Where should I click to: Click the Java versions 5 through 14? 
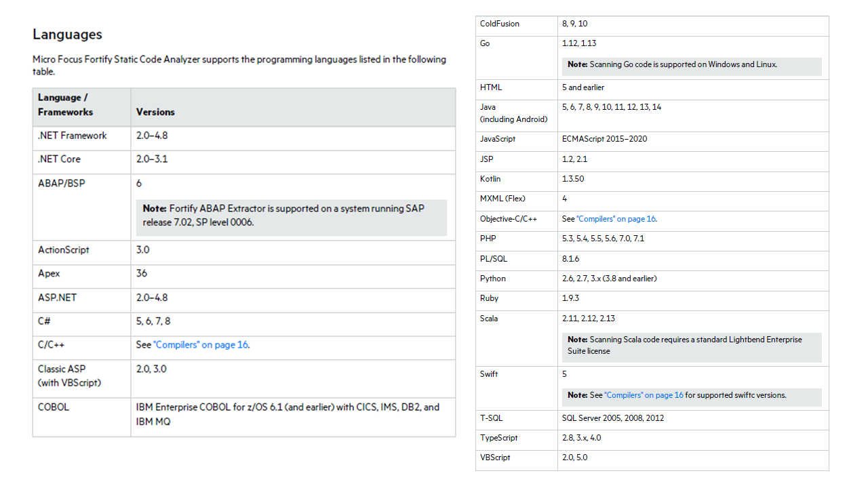tap(612, 107)
